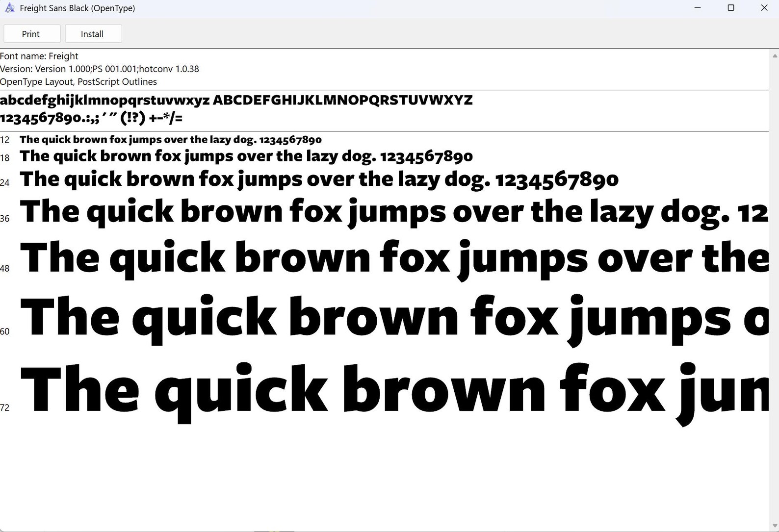
Task: Click the OpenType Layout, PostScript Outlines line
Action: coord(78,81)
